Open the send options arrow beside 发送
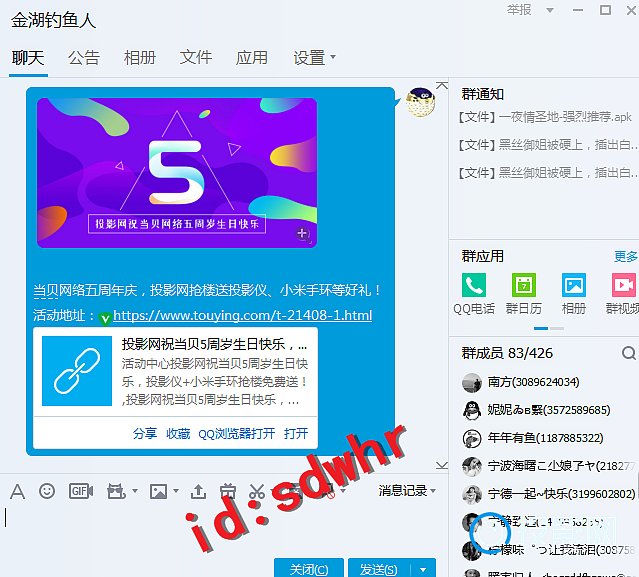The width and height of the screenshot is (639, 577). pos(423,569)
